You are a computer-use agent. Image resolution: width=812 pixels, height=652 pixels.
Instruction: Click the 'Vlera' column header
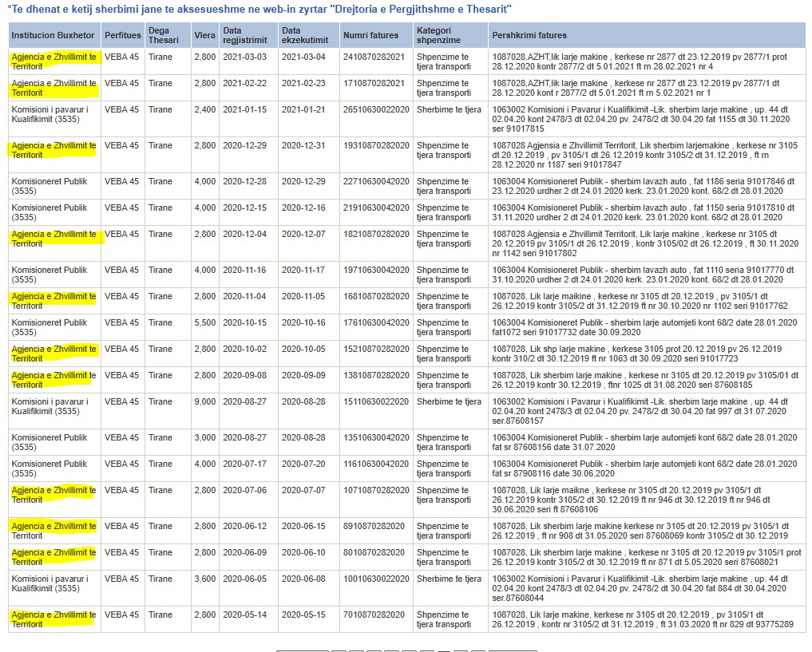coord(204,36)
